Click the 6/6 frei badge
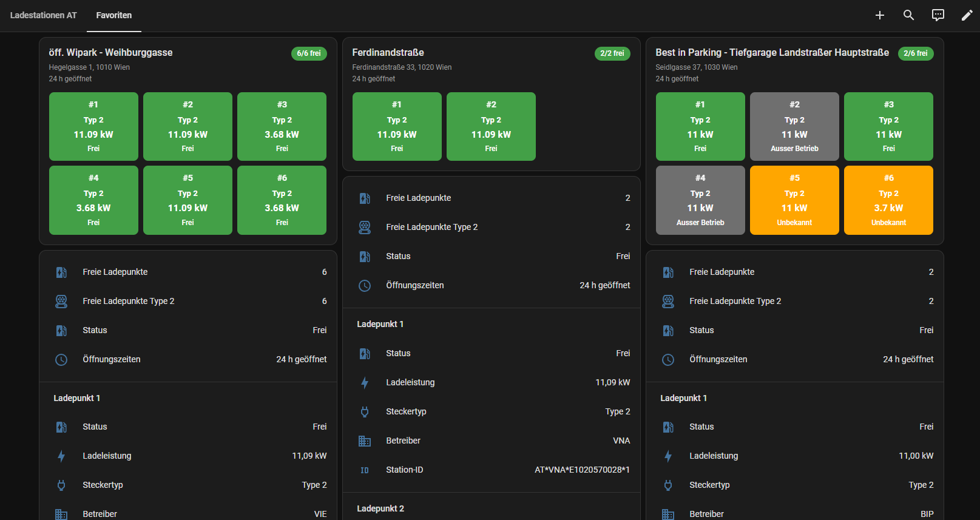 309,53
